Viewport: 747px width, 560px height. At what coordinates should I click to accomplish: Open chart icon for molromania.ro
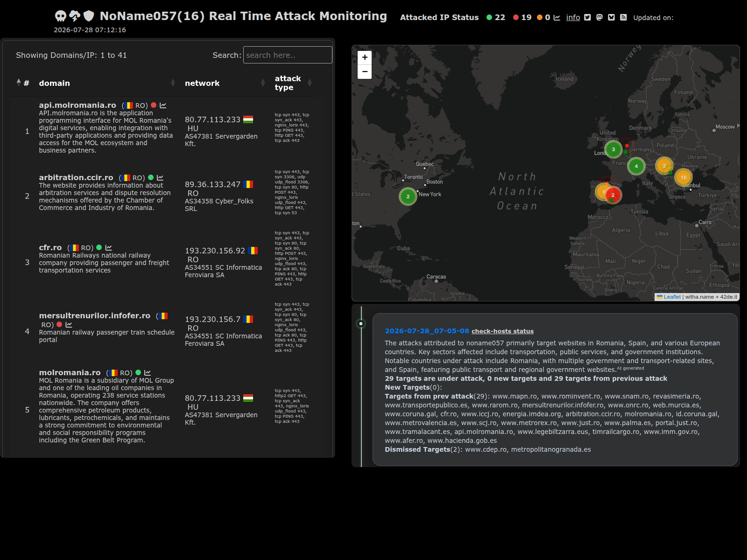(148, 373)
